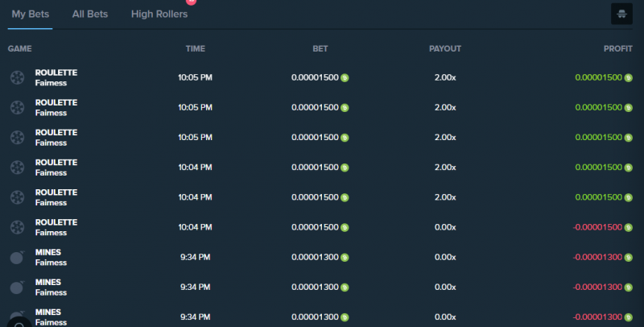Open Fairness link in the middle Mines row
Image resolution: width=644 pixels, height=327 pixels.
click(x=51, y=293)
